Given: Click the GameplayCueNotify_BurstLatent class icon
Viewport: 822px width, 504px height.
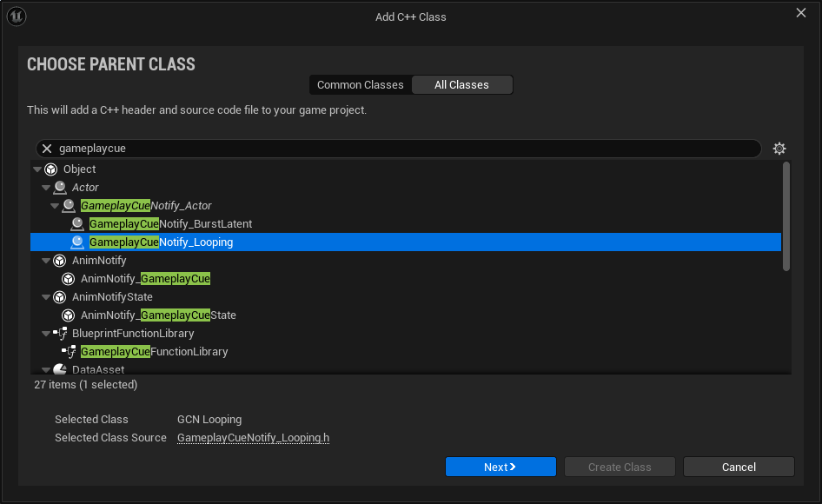Looking at the screenshot, I should pyautogui.click(x=77, y=223).
